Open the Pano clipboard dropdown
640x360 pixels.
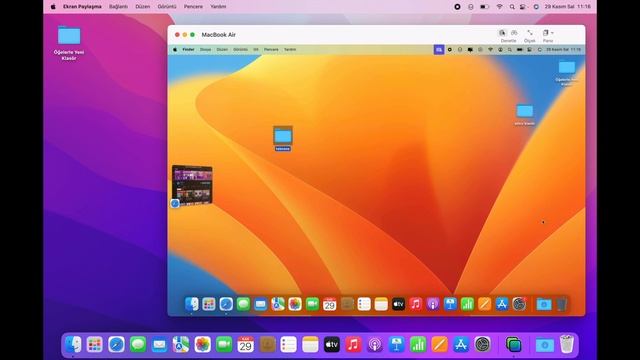click(x=548, y=35)
